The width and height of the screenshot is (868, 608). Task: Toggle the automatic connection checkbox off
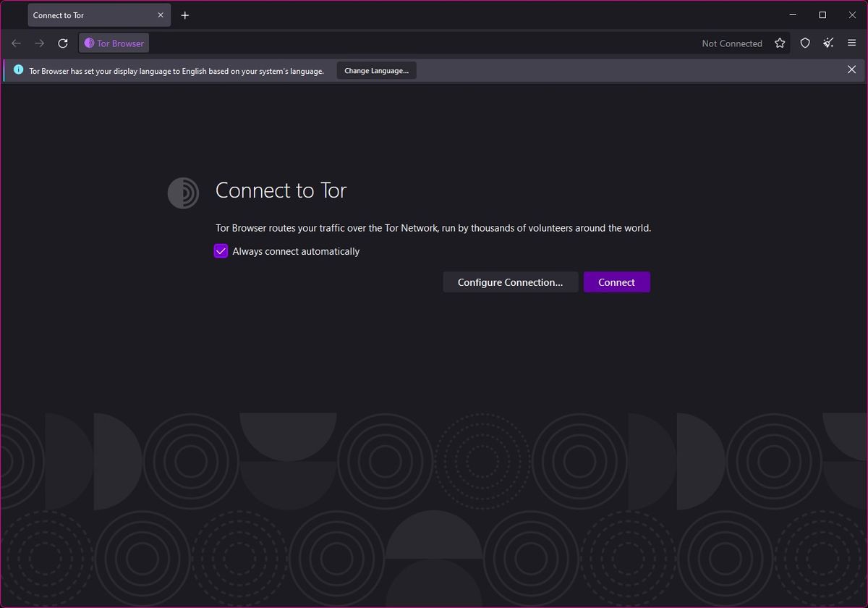click(221, 251)
